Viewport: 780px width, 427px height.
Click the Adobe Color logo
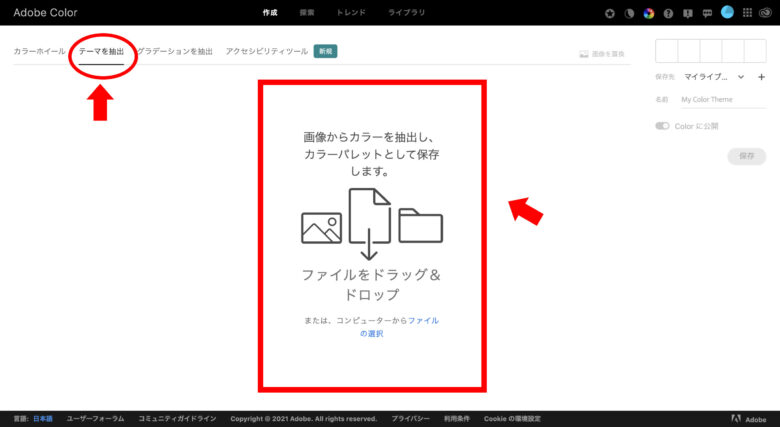[45, 13]
